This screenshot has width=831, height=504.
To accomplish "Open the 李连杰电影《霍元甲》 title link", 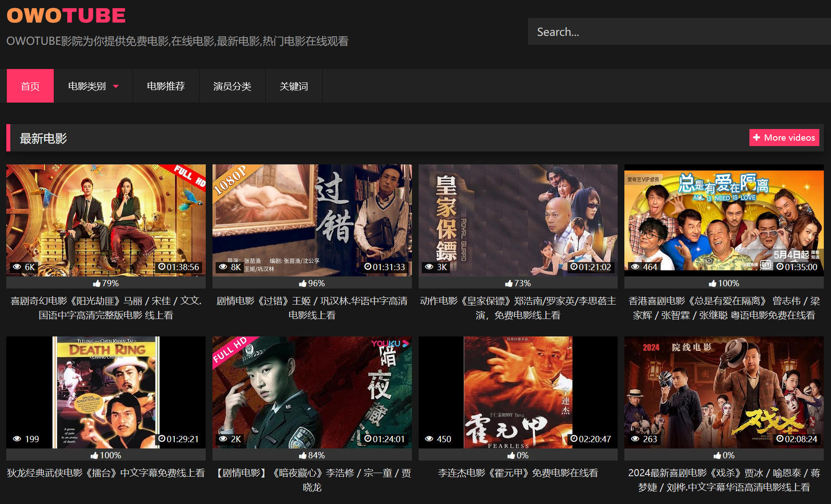I will 518,473.
